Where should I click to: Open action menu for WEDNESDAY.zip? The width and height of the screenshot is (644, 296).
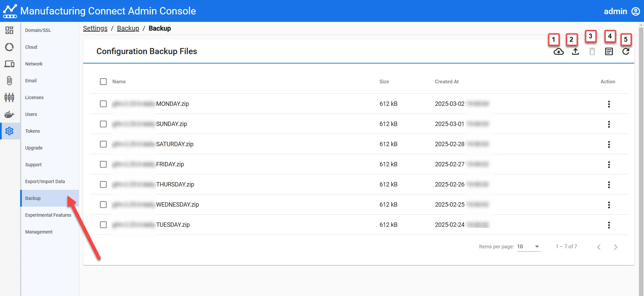pyautogui.click(x=609, y=205)
